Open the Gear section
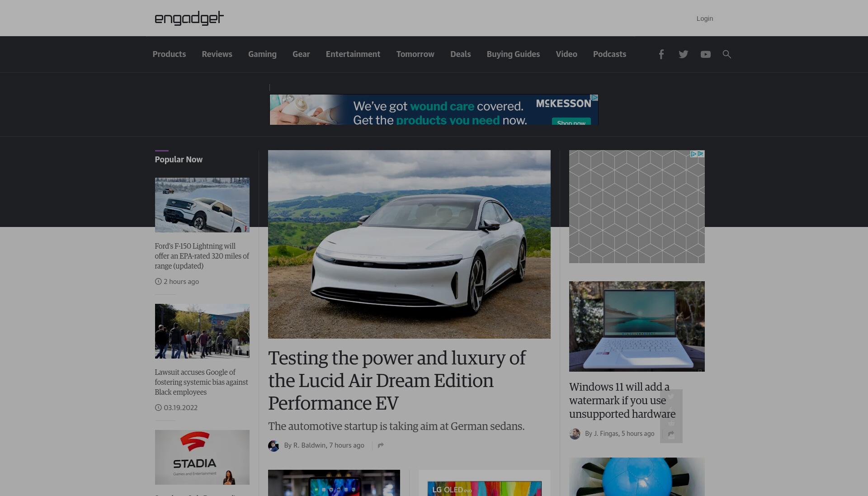 coord(301,54)
